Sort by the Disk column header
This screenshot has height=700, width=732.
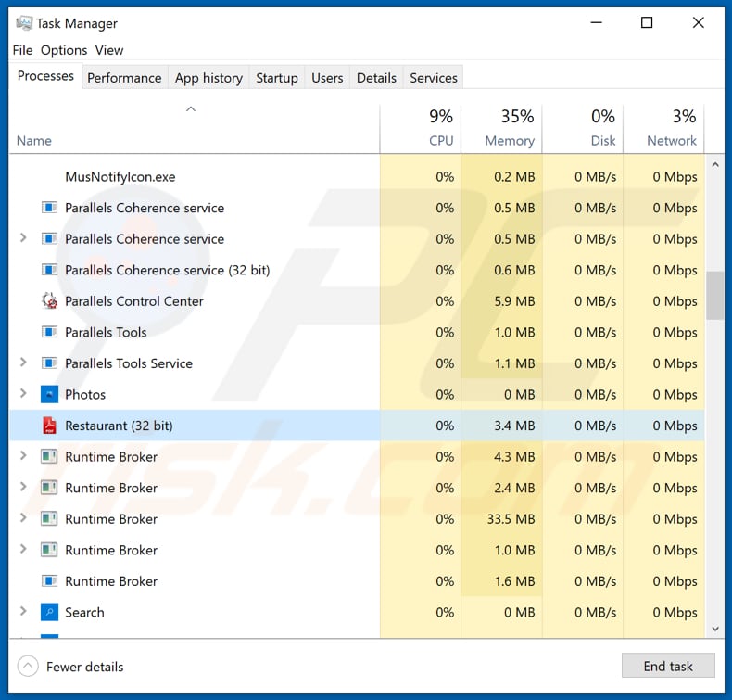pos(583,129)
